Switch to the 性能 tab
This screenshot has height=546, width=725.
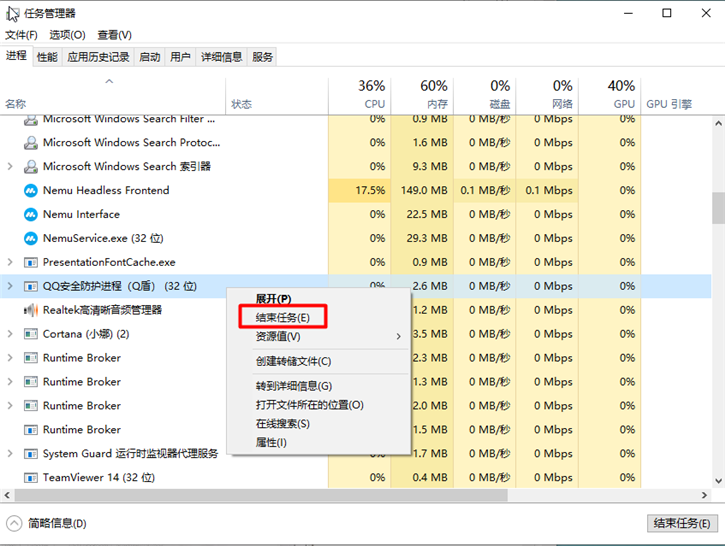(x=47, y=57)
